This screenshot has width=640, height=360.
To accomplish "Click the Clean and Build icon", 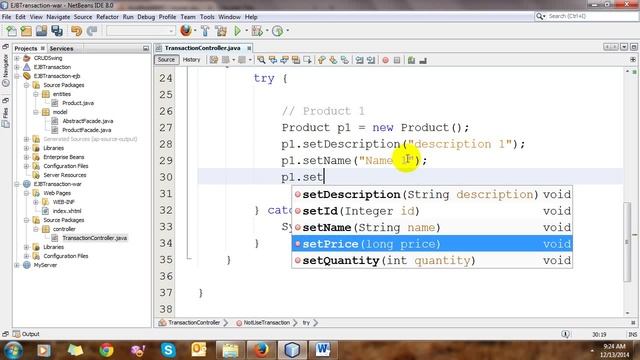I will 221,31.
